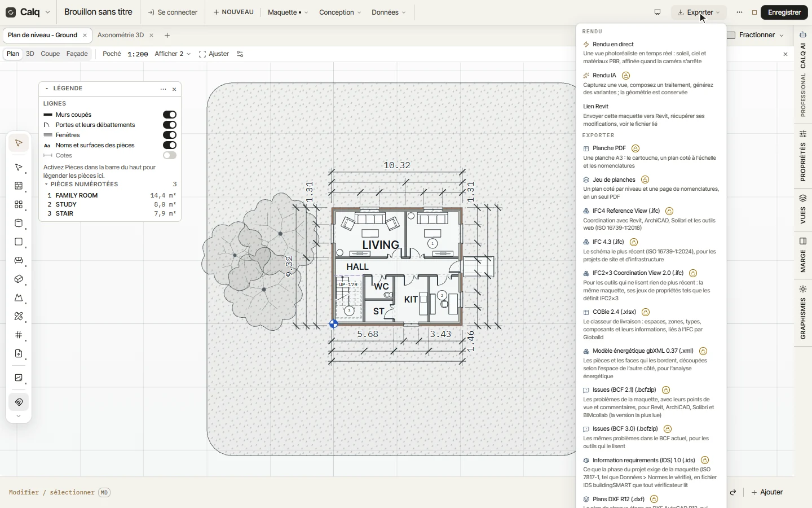The height and width of the screenshot is (508, 812).
Task: Click the NOUVEAU button
Action: pos(233,12)
